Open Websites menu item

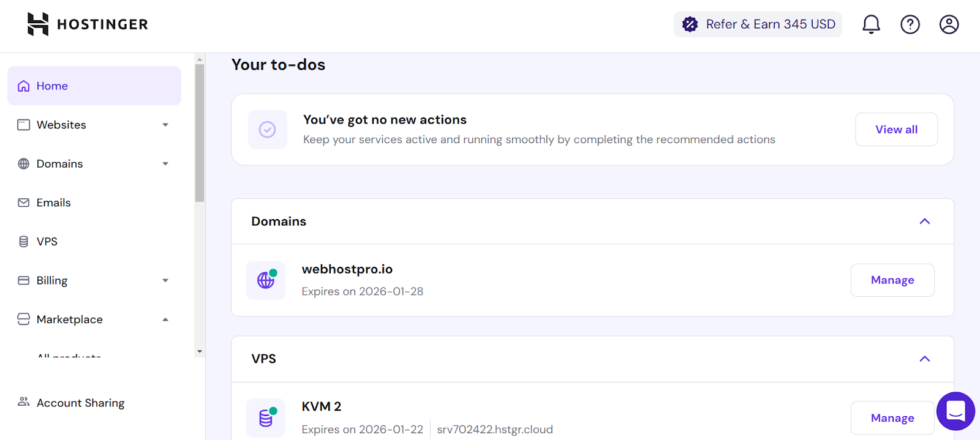(94, 125)
